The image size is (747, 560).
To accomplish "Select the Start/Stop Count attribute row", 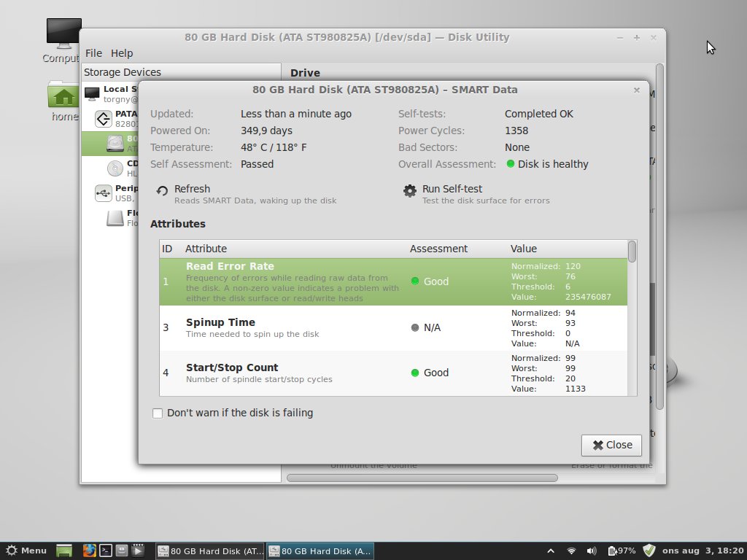I will click(x=393, y=373).
